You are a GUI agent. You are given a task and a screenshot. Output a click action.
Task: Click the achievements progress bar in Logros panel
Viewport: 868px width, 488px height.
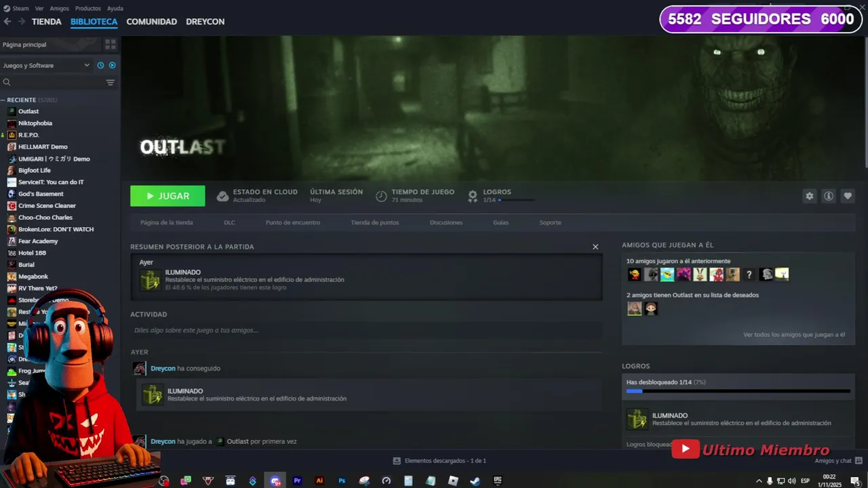click(738, 391)
